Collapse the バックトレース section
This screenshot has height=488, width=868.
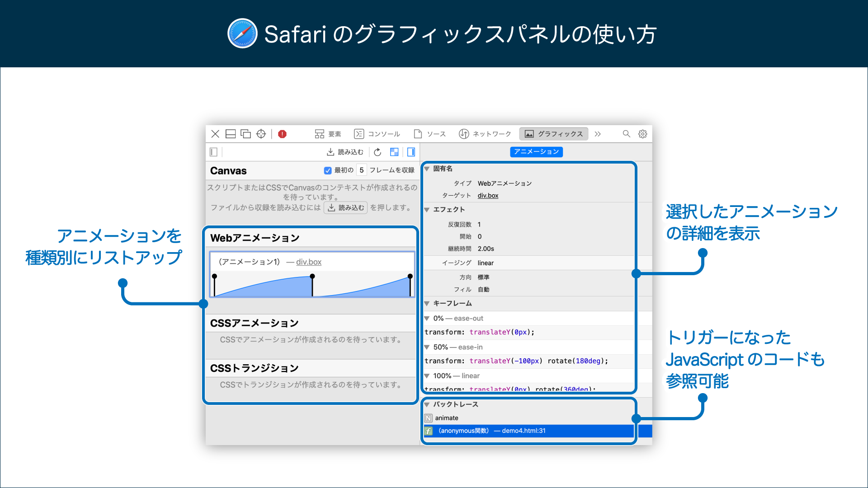coord(427,404)
